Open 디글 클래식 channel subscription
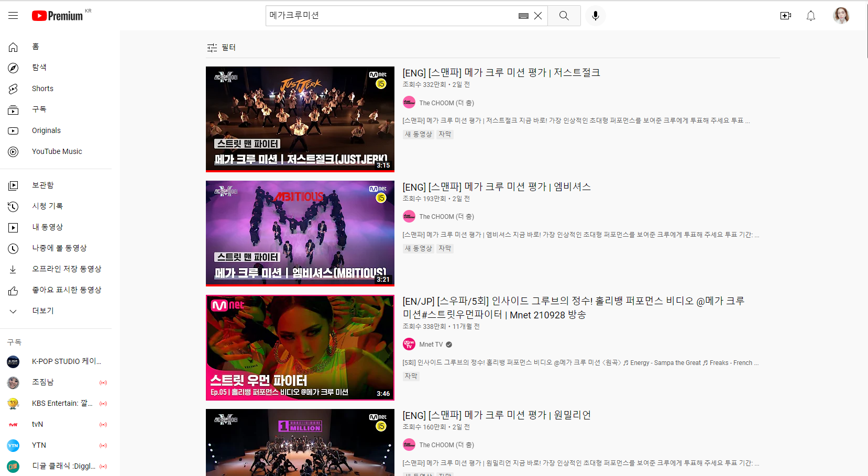This screenshot has width=868, height=476. (x=56, y=466)
